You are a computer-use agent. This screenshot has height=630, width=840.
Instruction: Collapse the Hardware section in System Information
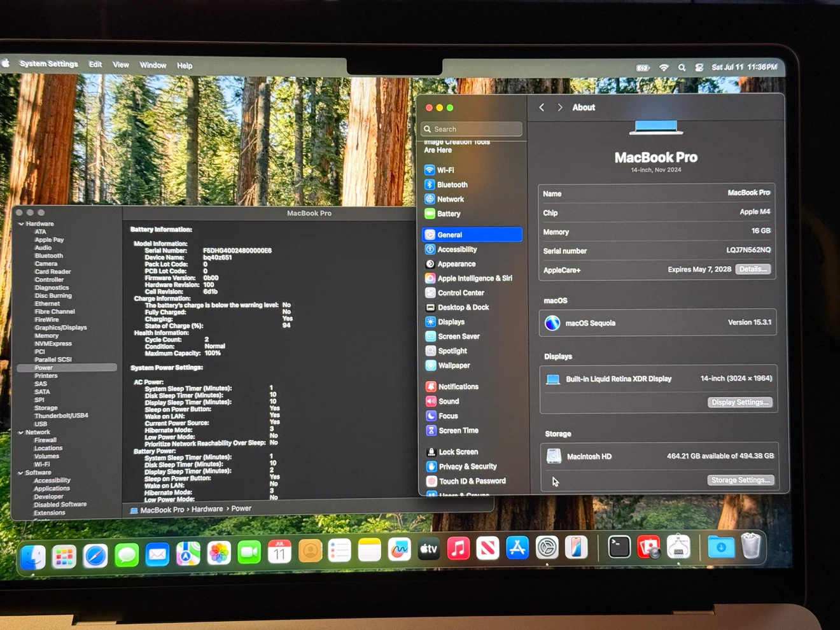pos(21,224)
